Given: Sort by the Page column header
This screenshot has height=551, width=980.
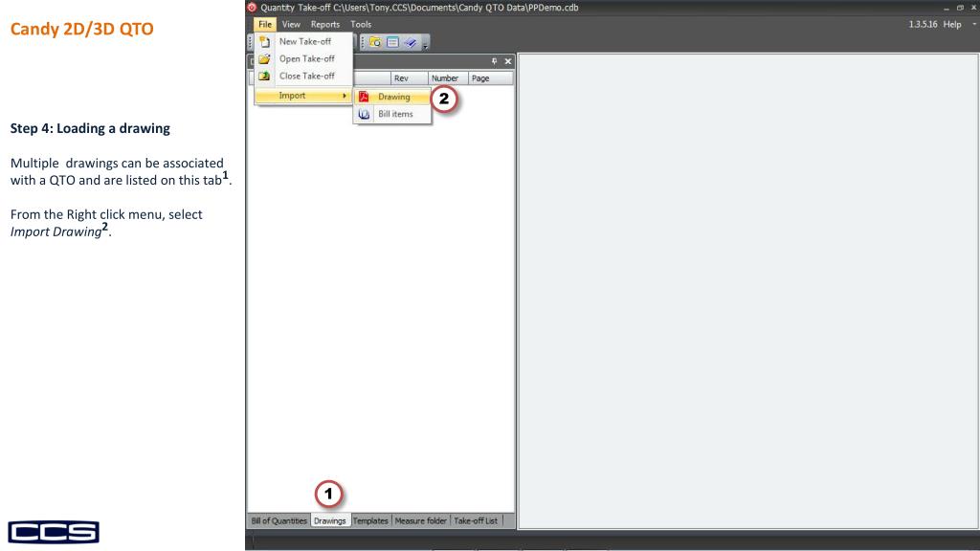Looking at the screenshot, I should [491, 78].
